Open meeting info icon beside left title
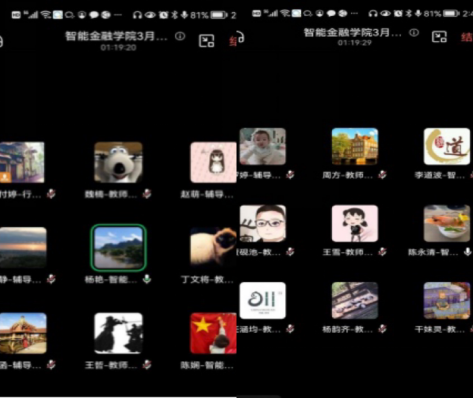The height and width of the screenshot is (398, 473). [x=180, y=36]
